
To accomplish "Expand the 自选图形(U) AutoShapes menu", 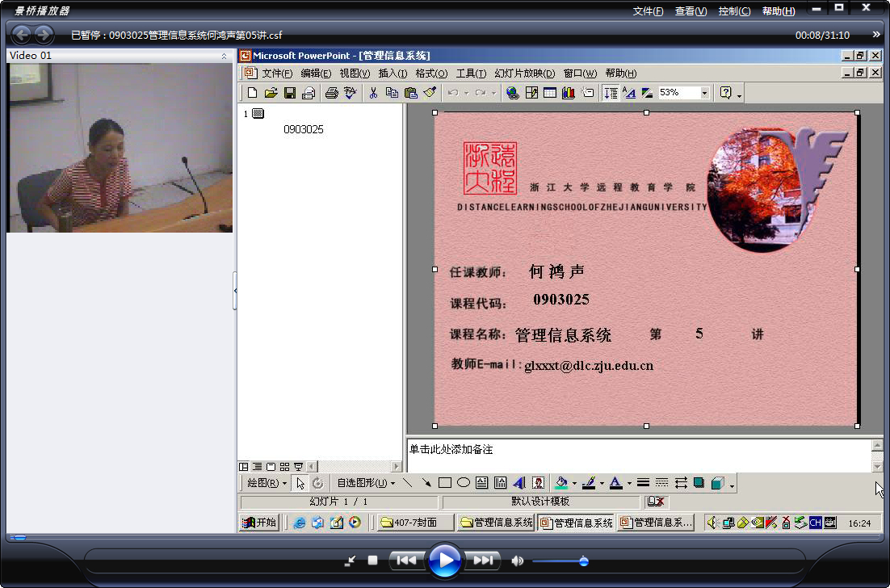I will (x=366, y=483).
